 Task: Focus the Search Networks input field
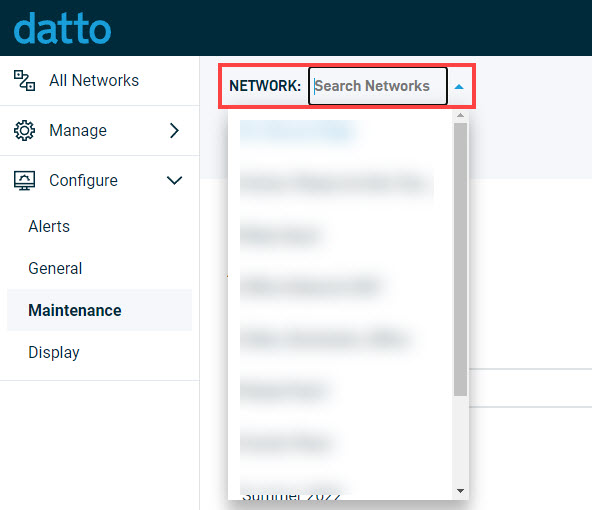(378, 86)
